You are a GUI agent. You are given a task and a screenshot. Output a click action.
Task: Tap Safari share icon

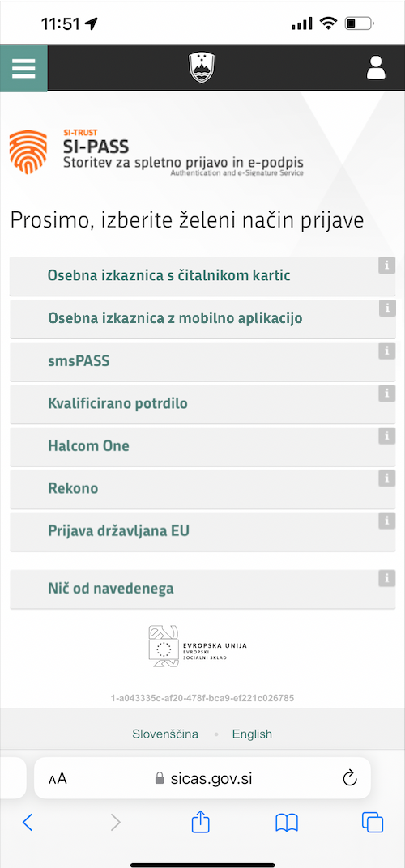(200, 822)
